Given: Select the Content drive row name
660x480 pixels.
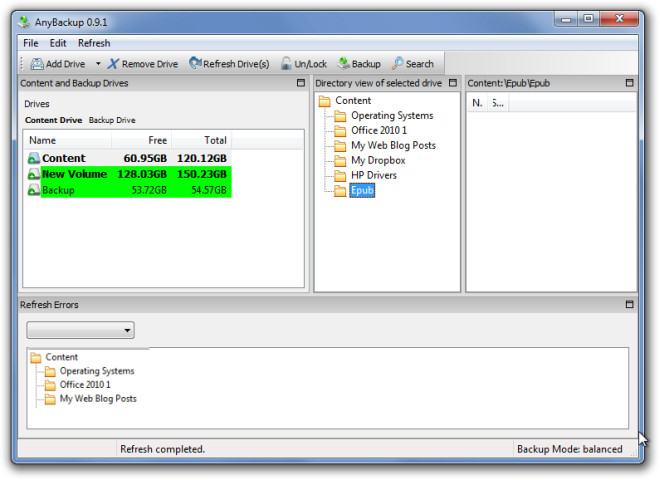Looking at the screenshot, I should [64, 158].
